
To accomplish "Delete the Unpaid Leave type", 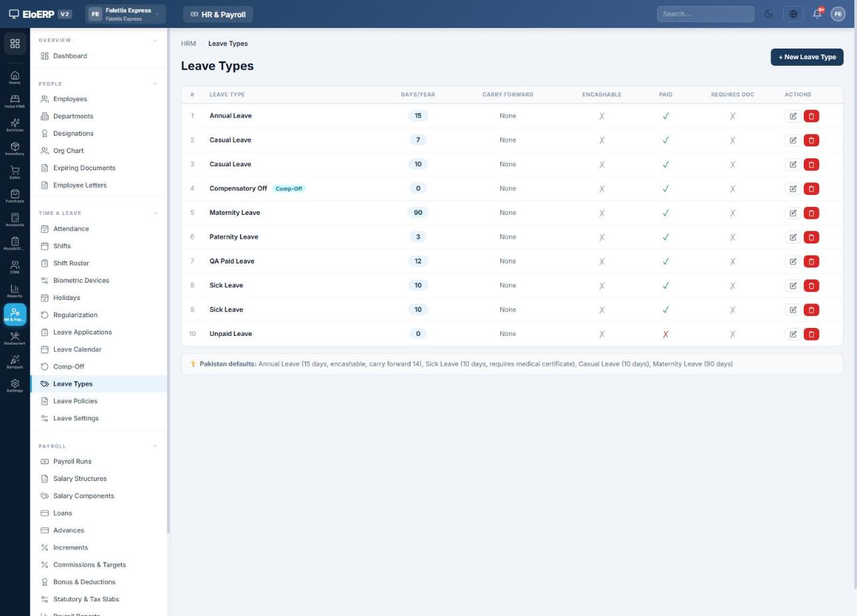I will click(811, 334).
